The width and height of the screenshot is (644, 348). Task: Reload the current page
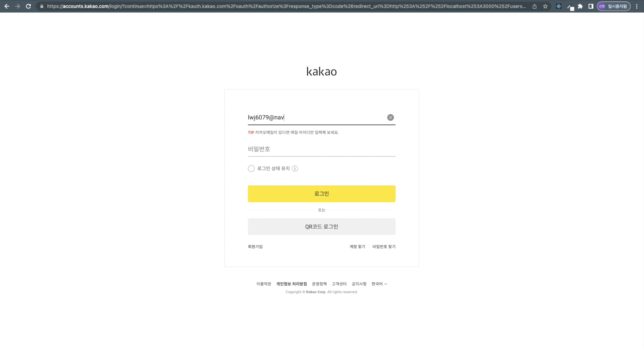pos(28,6)
